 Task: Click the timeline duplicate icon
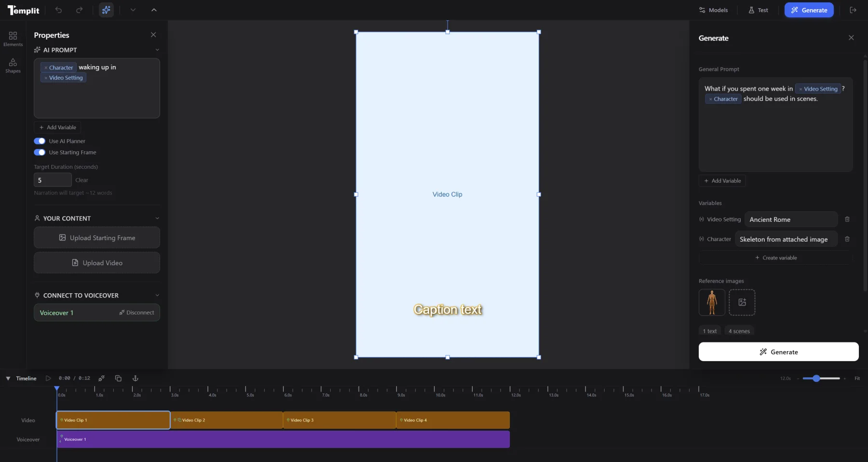coord(118,379)
